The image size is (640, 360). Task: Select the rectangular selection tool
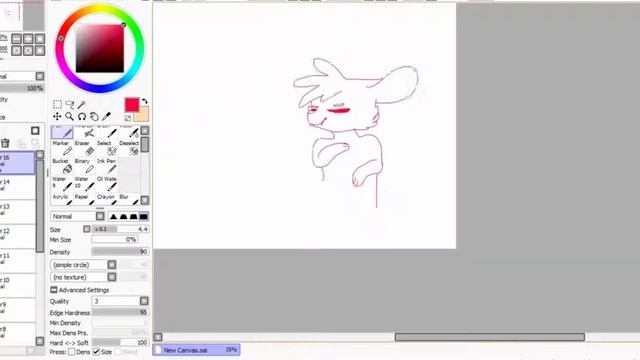[x=57, y=104]
